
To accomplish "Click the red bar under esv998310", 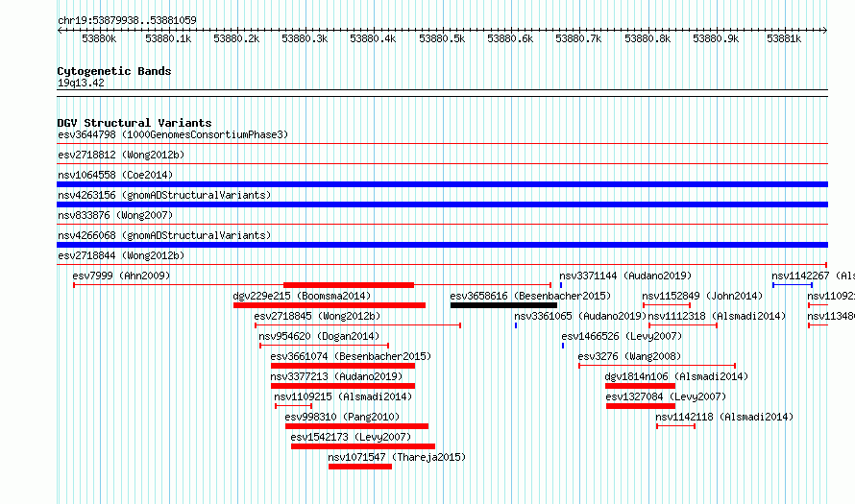I will coord(356,426).
